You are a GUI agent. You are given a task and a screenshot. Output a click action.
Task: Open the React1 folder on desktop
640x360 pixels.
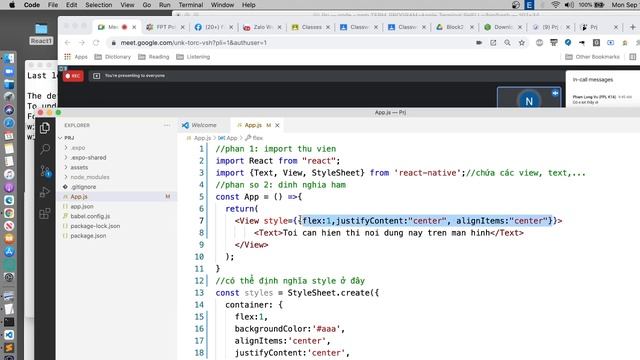pos(41,34)
